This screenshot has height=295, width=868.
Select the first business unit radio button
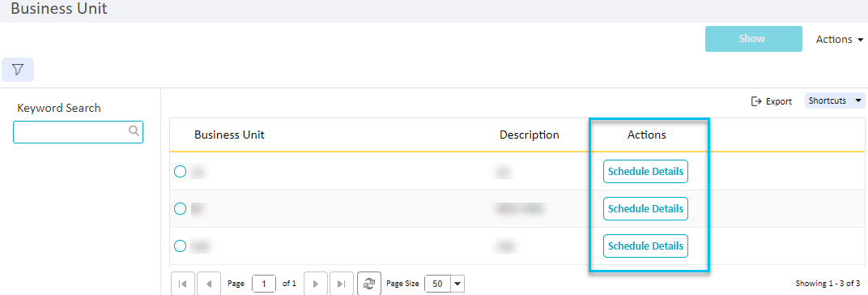tap(180, 172)
